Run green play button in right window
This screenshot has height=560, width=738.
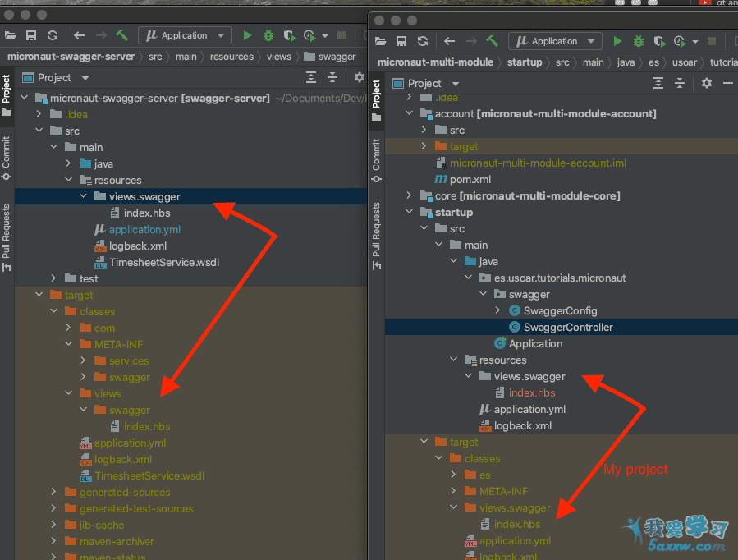pyautogui.click(x=617, y=41)
